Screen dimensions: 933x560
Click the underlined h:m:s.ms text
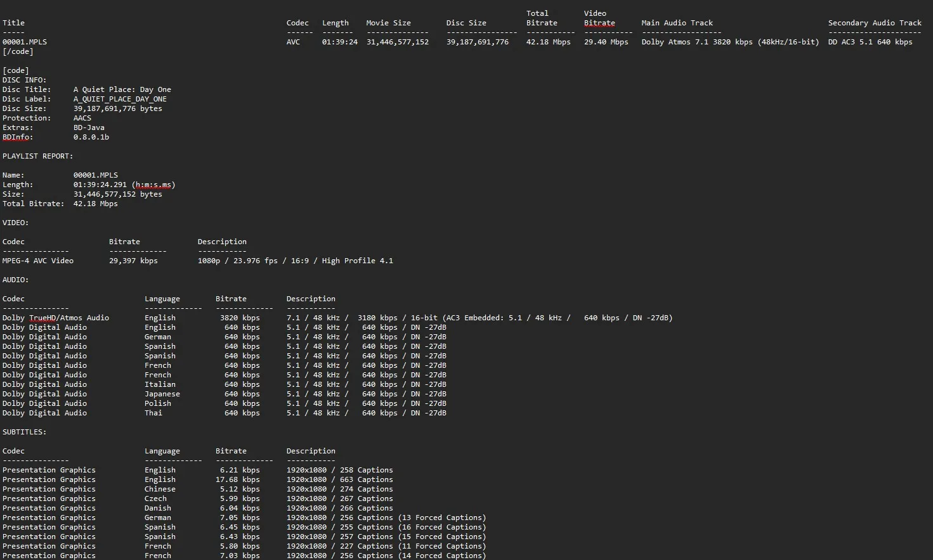point(153,185)
